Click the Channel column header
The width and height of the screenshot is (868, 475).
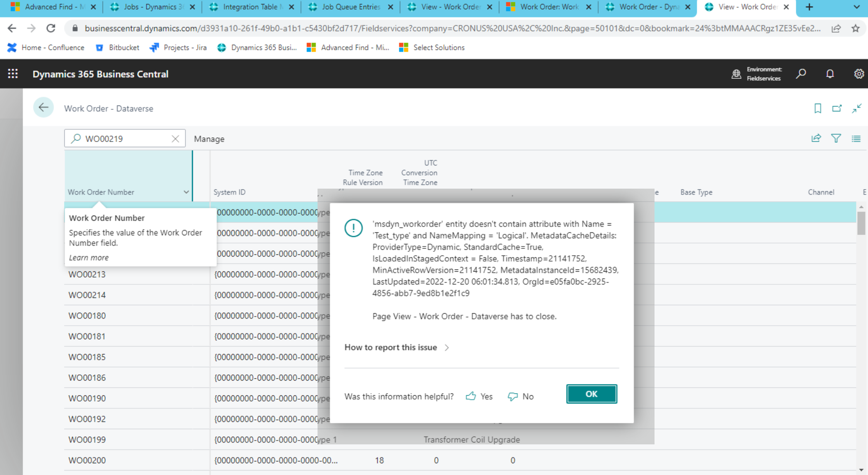point(821,192)
